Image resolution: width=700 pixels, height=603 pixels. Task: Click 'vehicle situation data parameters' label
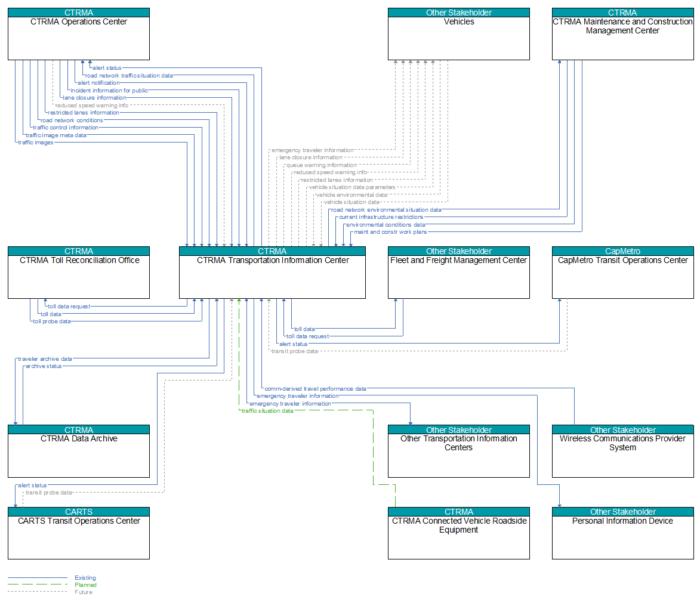tap(352, 187)
